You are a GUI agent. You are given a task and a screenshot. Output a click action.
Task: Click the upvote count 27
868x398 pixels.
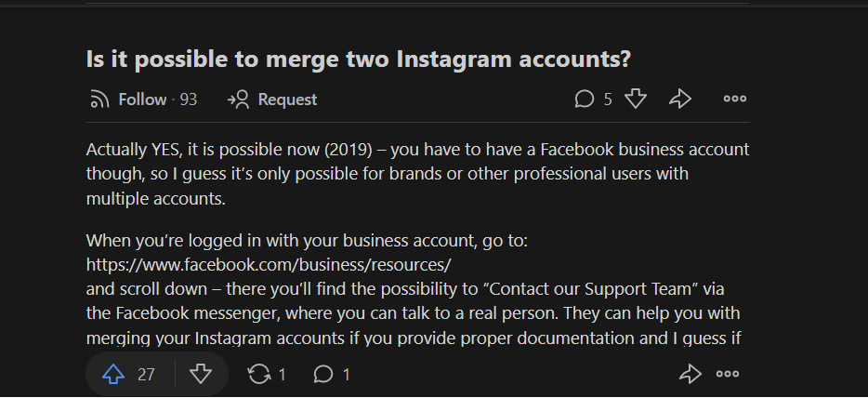point(146,376)
